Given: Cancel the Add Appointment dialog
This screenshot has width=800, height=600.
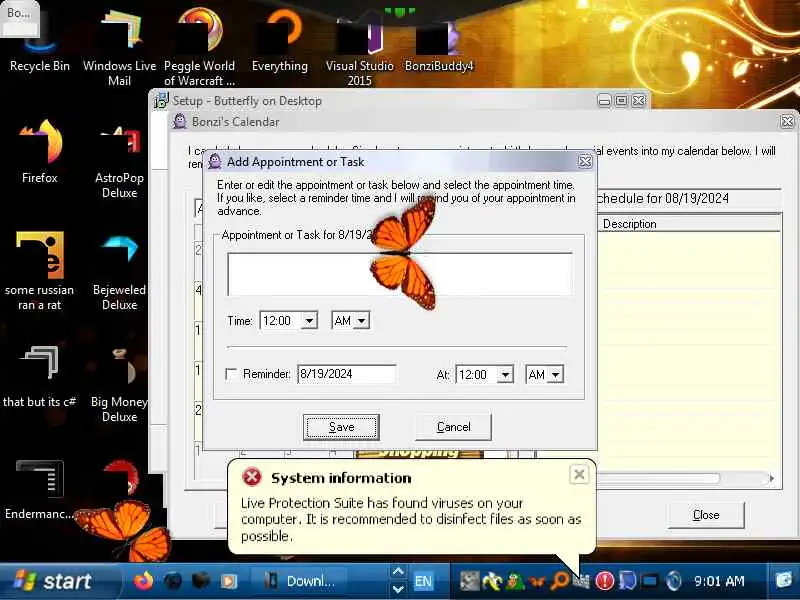Looking at the screenshot, I should click(x=454, y=427).
